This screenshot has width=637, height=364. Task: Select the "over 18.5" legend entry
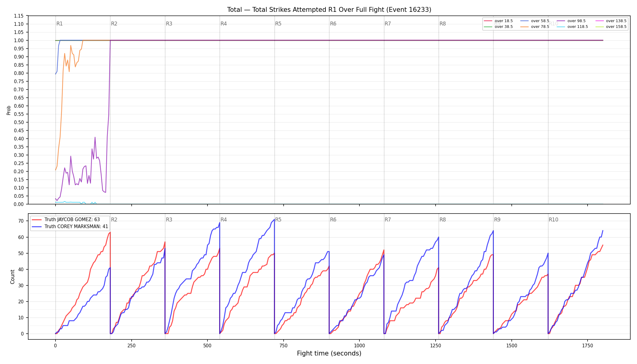pos(498,21)
